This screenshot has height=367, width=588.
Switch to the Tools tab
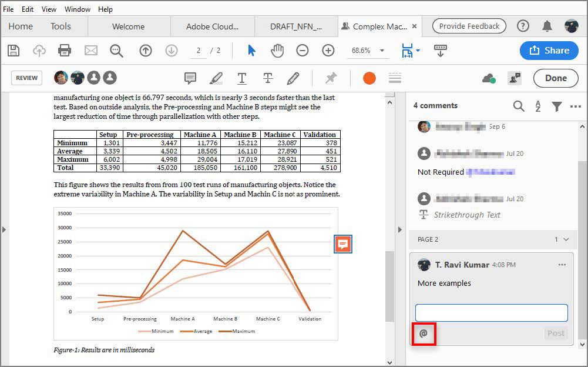pyautogui.click(x=61, y=26)
